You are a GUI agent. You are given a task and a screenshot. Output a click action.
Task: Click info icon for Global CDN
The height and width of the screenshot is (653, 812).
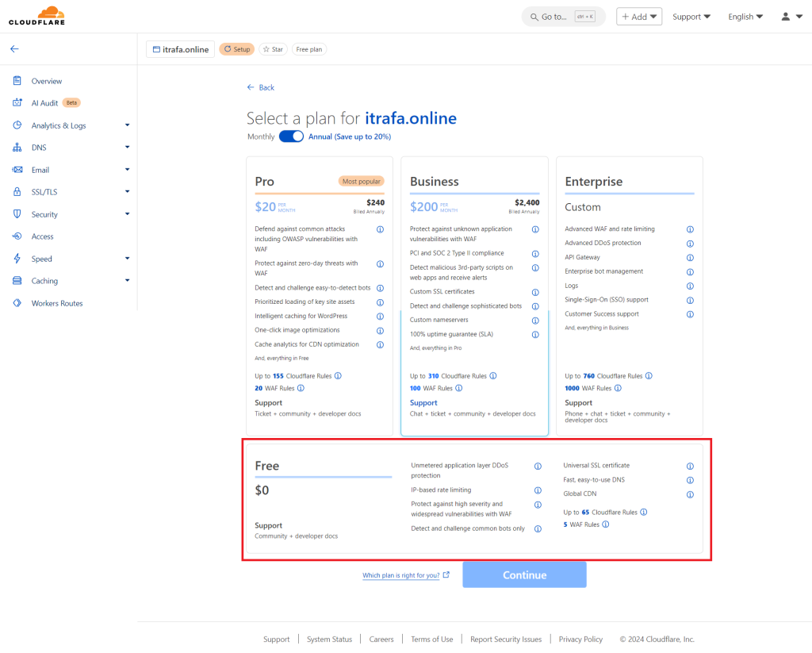coord(691,494)
